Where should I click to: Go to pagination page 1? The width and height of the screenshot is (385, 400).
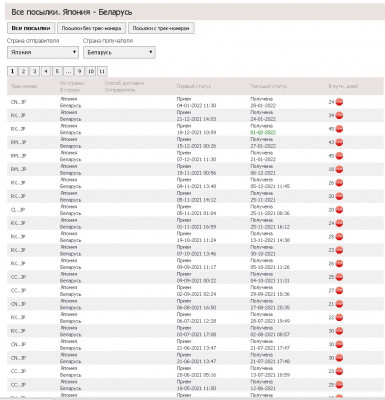(x=12, y=71)
